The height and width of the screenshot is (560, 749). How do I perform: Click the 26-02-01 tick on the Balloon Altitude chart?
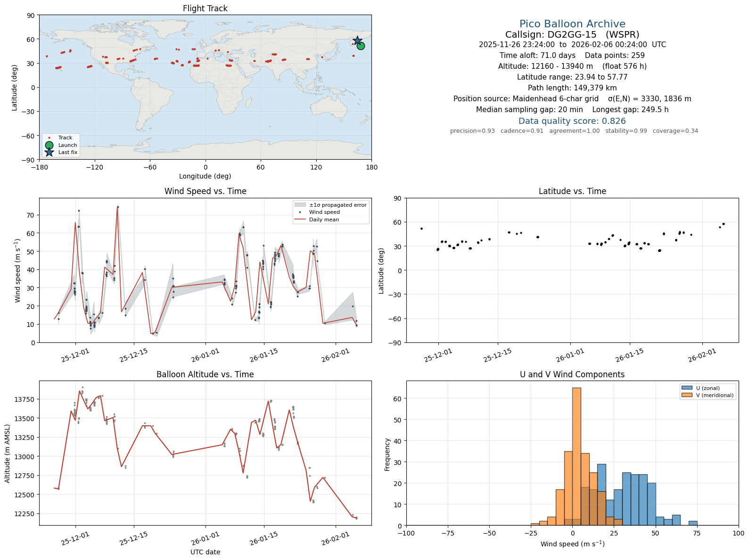[x=336, y=539]
